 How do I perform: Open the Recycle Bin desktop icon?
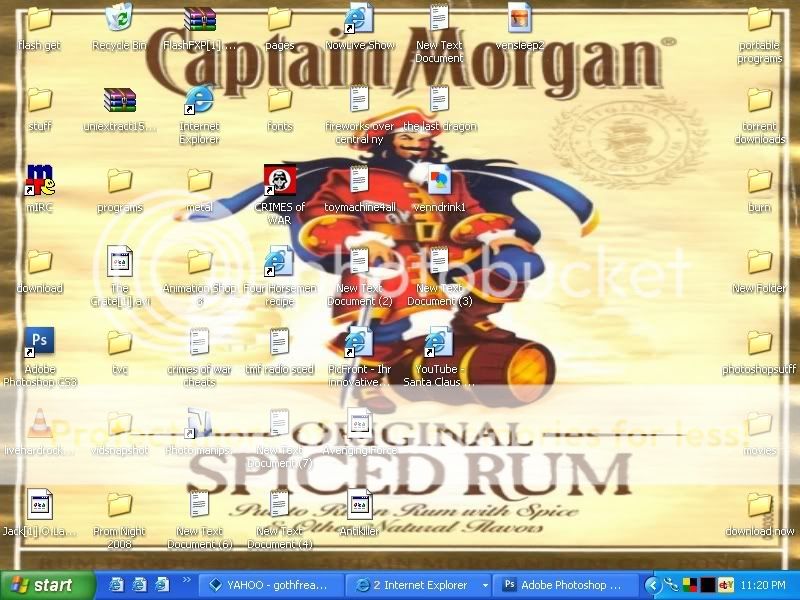[119, 19]
